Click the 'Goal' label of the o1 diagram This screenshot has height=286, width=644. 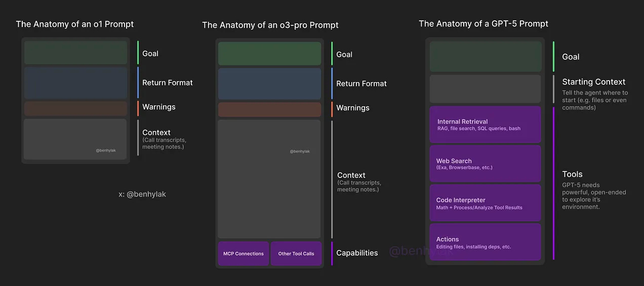pyautogui.click(x=150, y=53)
